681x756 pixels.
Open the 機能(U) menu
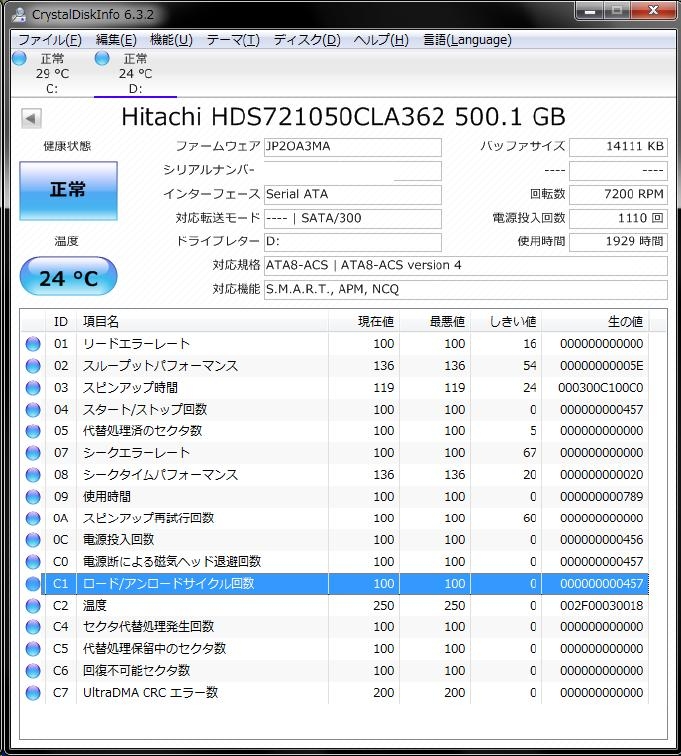pyautogui.click(x=171, y=40)
